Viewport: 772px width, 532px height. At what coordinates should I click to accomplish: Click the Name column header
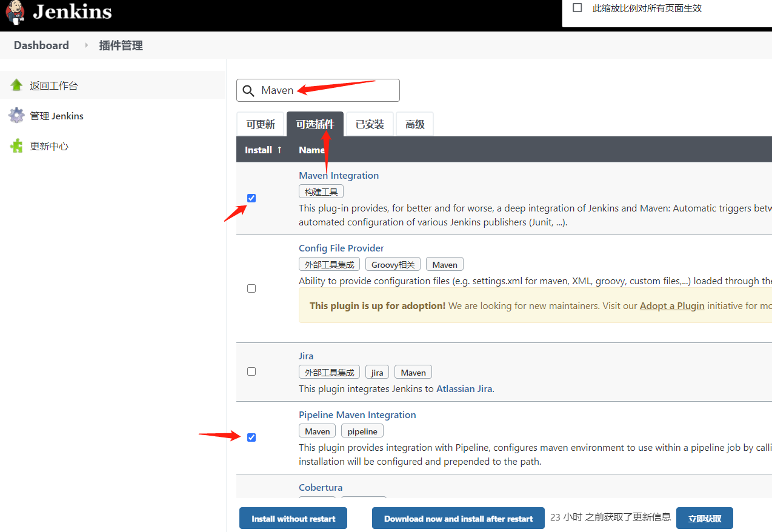[311, 150]
